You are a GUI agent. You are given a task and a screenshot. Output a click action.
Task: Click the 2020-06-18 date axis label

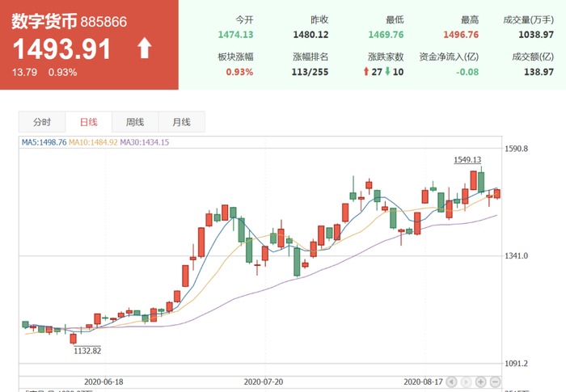tap(103, 381)
